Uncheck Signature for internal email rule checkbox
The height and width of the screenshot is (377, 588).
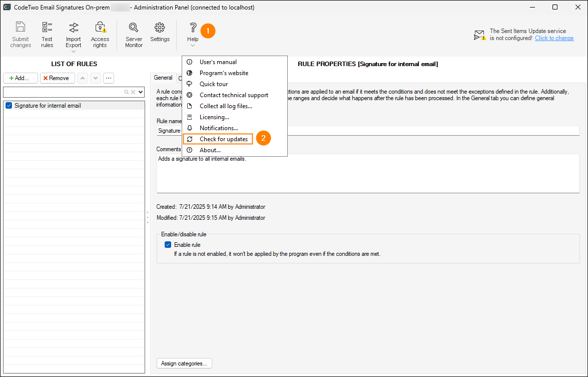pos(9,106)
